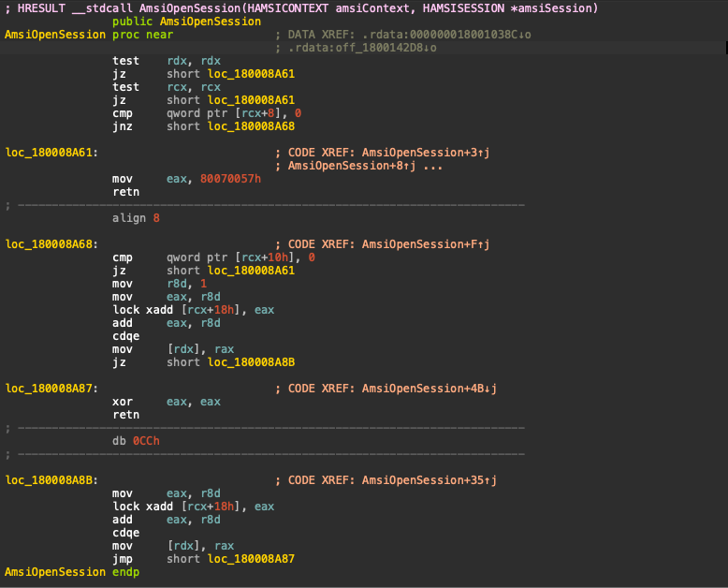Viewport: 728px width, 588px height.
Task: Follow CODE XREF AmsiOpenSession+F↑j
Action: coord(426,244)
